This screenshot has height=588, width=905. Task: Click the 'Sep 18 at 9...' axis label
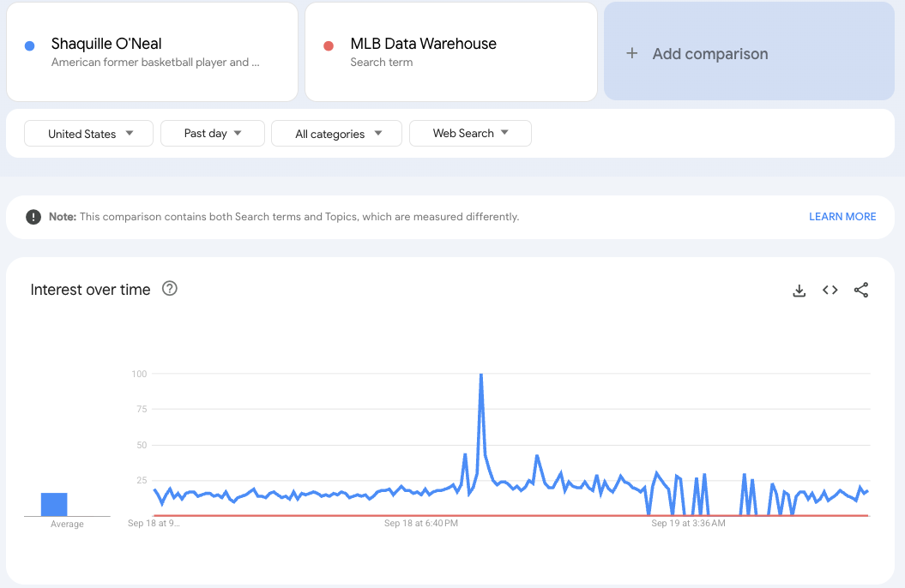[x=154, y=524]
